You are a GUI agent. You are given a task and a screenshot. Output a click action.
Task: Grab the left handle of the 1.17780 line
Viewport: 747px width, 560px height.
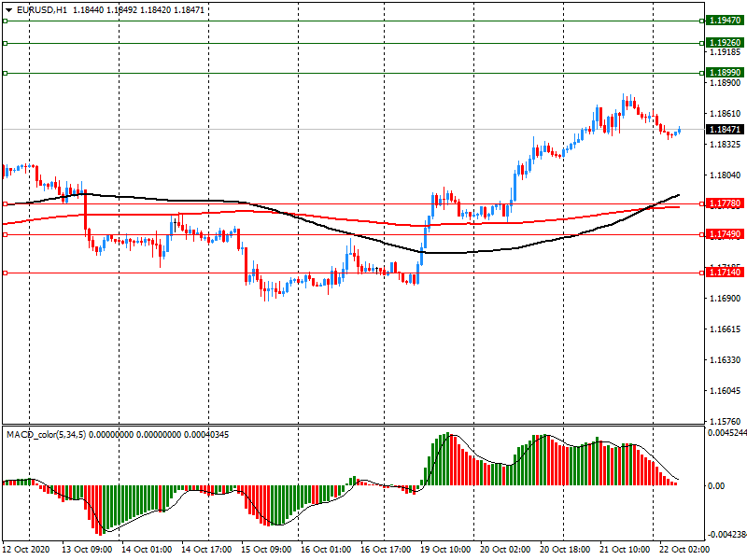pos(6,203)
